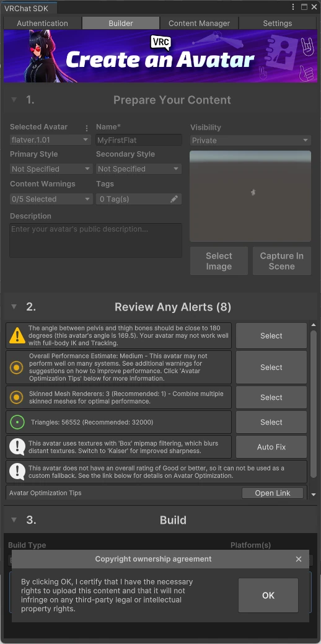The image size is (321, 644).
Task: Click the Overall Performance Estimate medium icon
Action: 16,367
